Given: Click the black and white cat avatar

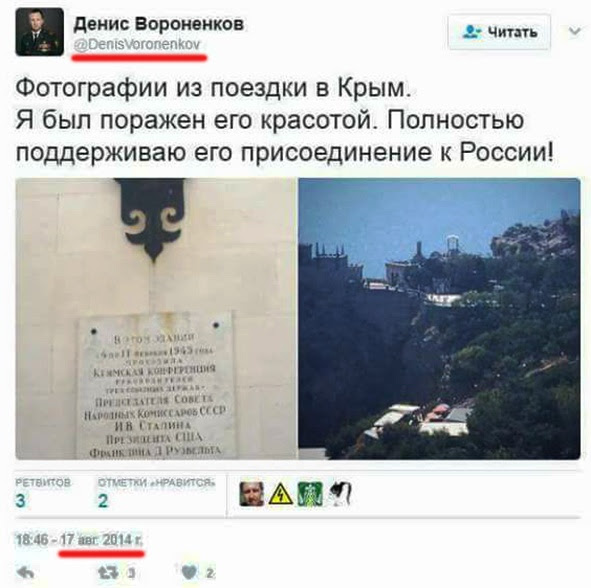Looking at the screenshot, I should (x=340, y=493).
